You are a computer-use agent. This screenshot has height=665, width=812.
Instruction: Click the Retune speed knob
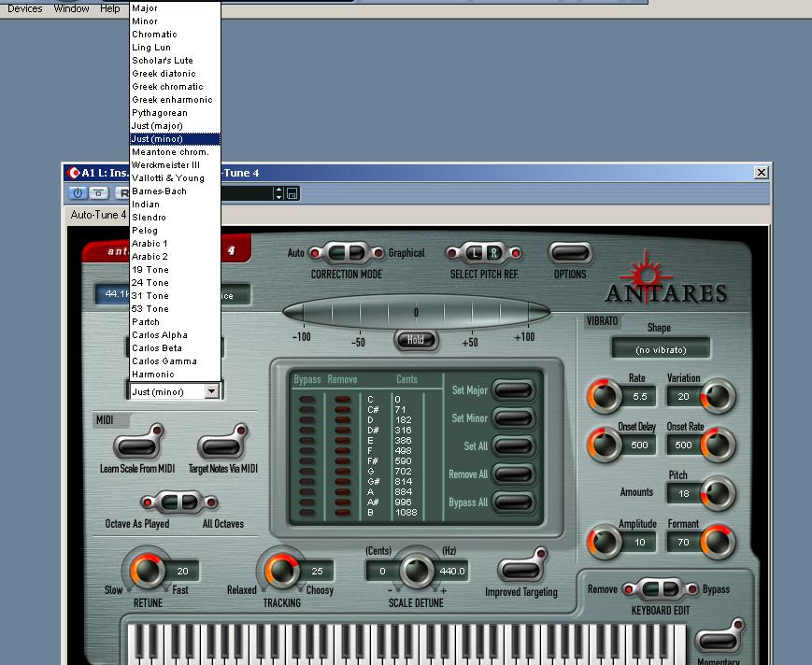click(147, 570)
